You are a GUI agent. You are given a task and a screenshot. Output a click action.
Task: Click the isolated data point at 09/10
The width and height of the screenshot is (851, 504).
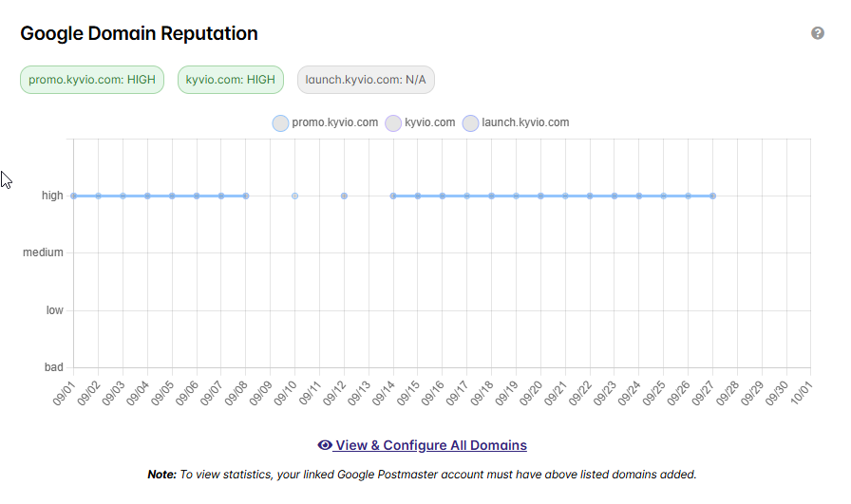click(294, 196)
